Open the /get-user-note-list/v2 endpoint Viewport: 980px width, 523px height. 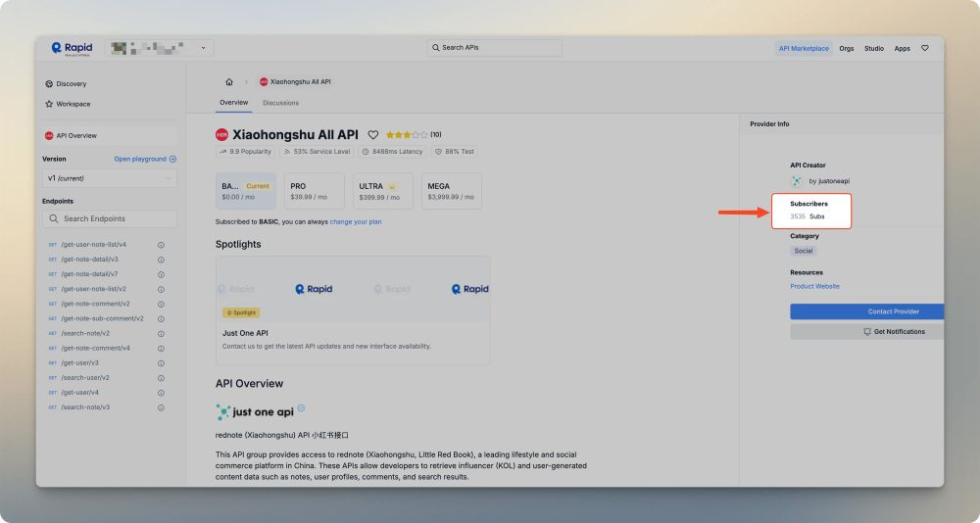coord(94,289)
